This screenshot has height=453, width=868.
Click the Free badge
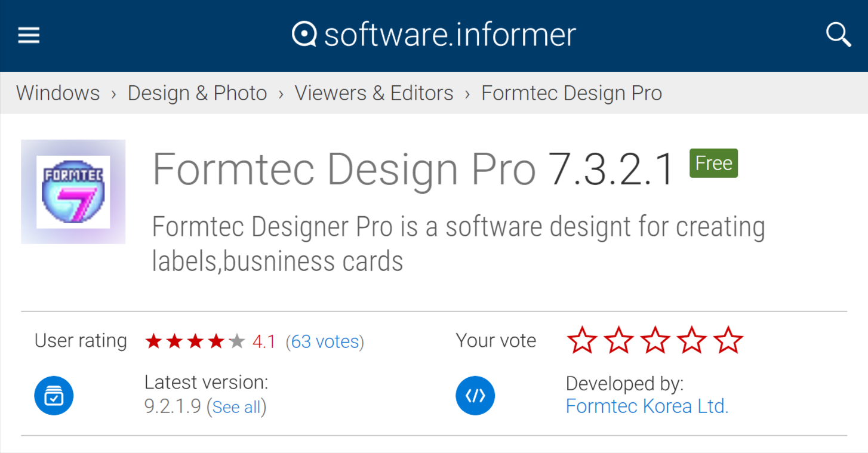tap(713, 163)
